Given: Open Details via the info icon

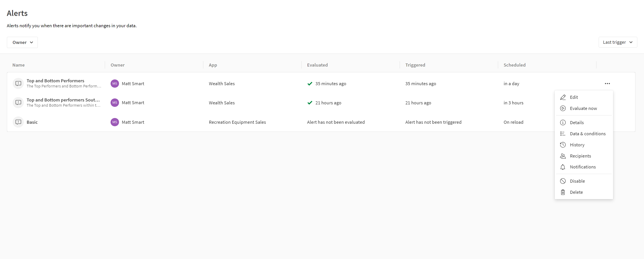Looking at the screenshot, I should point(563,122).
